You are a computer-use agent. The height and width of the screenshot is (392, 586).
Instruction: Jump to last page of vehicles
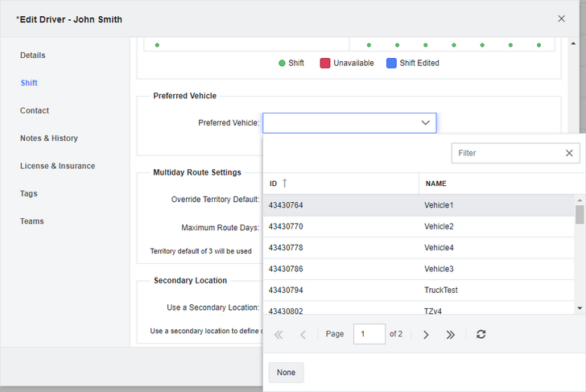tap(451, 334)
